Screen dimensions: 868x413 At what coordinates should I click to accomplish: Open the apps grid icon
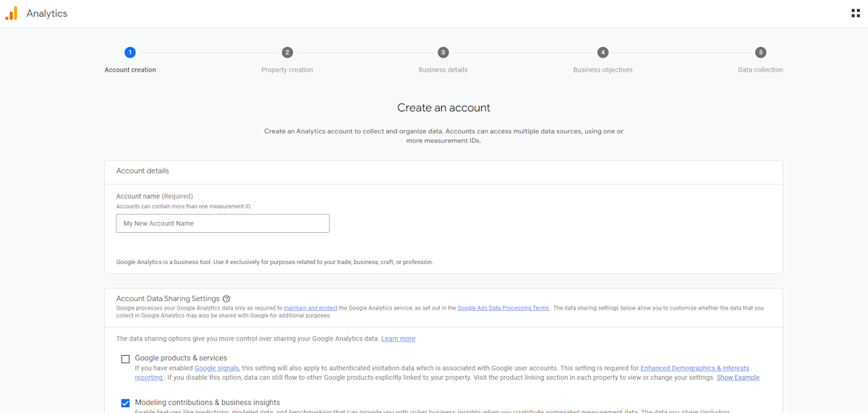(x=856, y=13)
